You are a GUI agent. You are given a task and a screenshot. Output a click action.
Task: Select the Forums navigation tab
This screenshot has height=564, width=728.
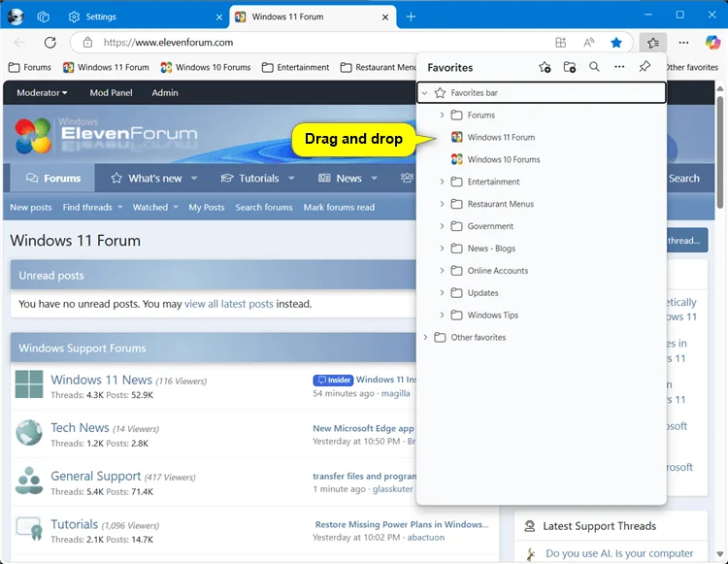pos(53,179)
